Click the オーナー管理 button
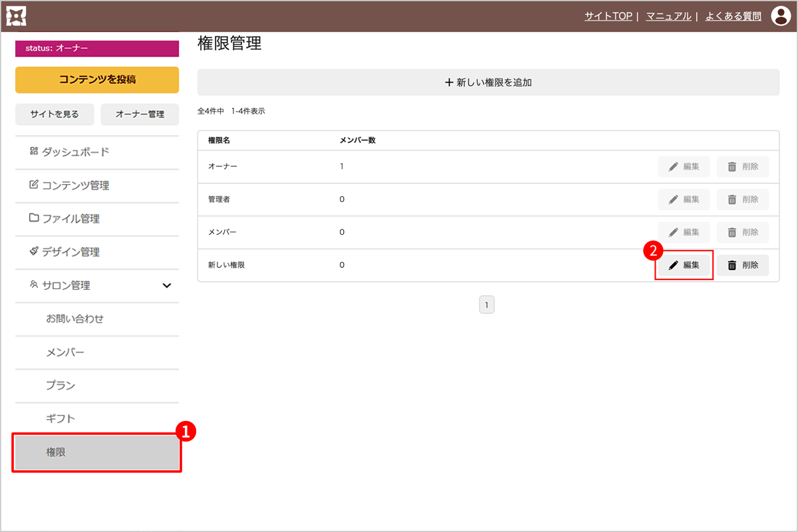Screen dimensions: 798x532 pos(140,114)
